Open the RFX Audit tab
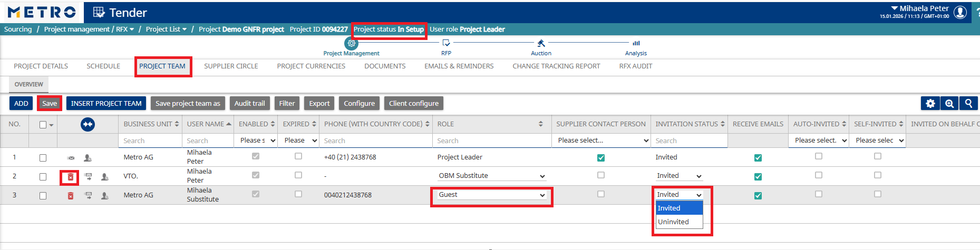980x250 pixels. tap(635, 66)
